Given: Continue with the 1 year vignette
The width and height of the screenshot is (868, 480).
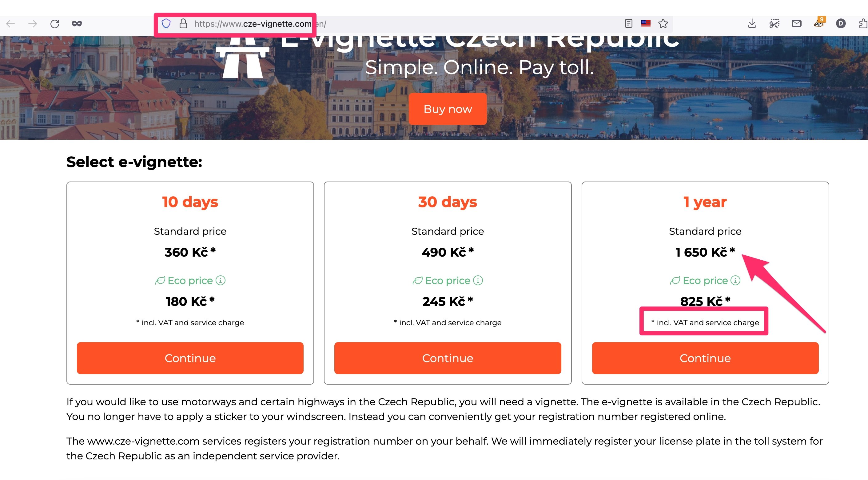Looking at the screenshot, I should pos(705,358).
